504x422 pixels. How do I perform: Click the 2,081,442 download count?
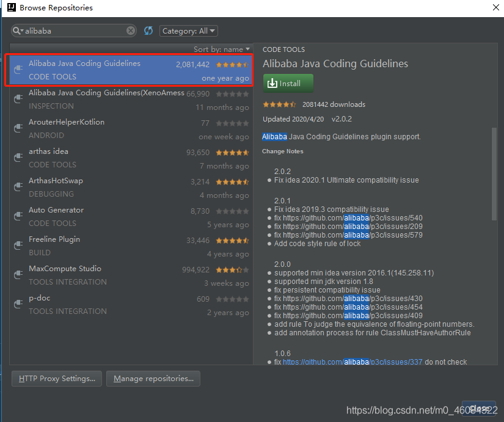click(x=193, y=65)
